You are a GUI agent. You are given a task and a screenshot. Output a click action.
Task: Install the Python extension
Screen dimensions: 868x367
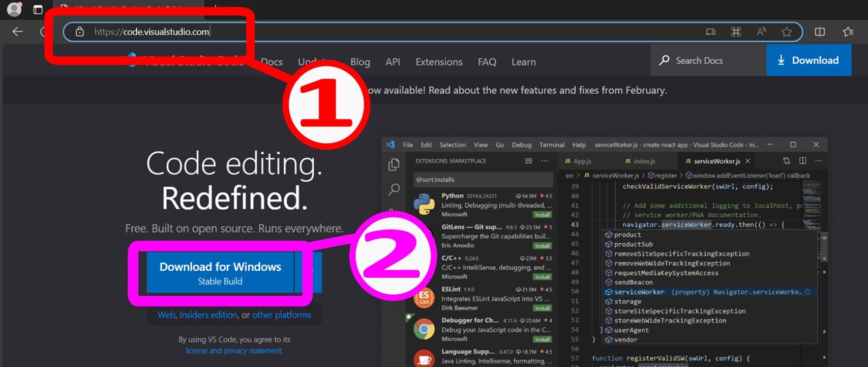(542, 215)
